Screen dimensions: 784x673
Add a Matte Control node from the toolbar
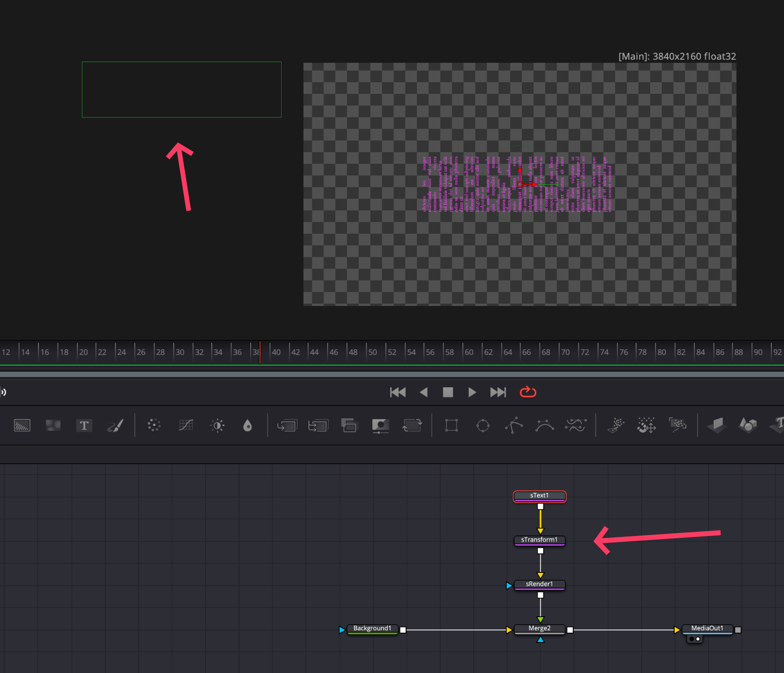(x=380, y=426)
